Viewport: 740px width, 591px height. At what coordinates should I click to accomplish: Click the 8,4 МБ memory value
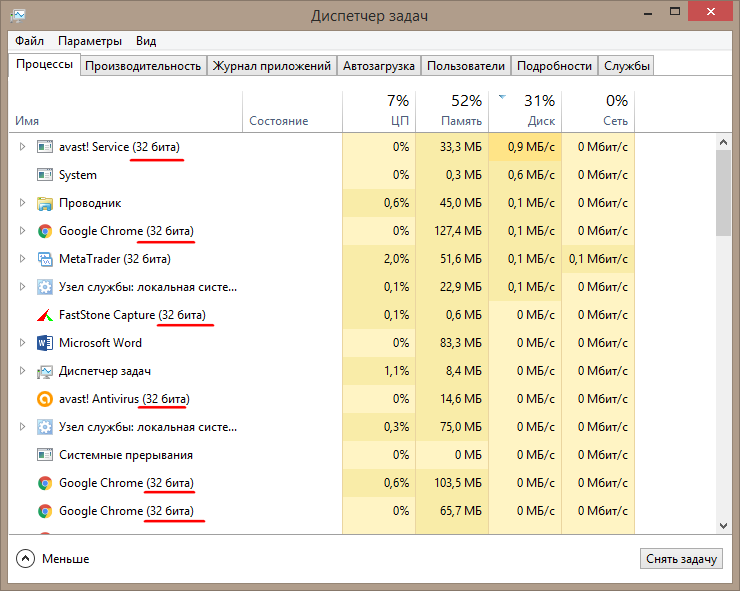pyautogui.click(x=464, y=371)
